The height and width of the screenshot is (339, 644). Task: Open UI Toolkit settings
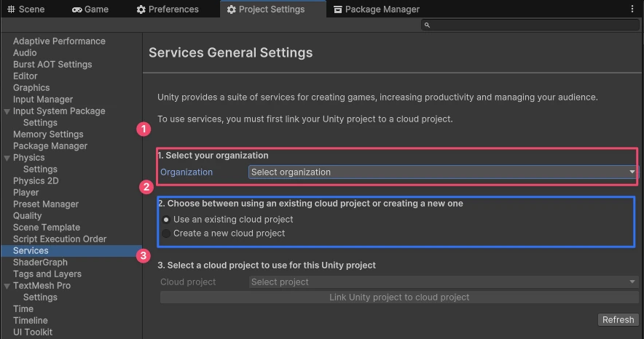point(33,332)
